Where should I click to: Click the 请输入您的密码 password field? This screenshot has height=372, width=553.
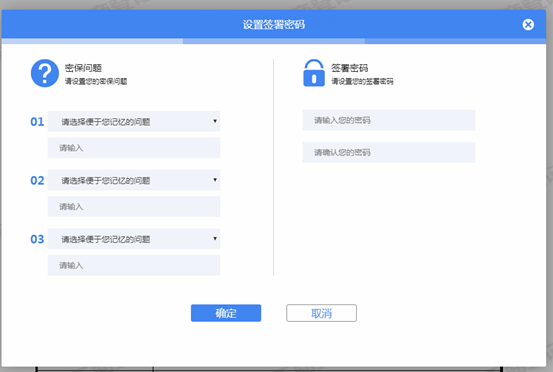click(x=389, y=120)
